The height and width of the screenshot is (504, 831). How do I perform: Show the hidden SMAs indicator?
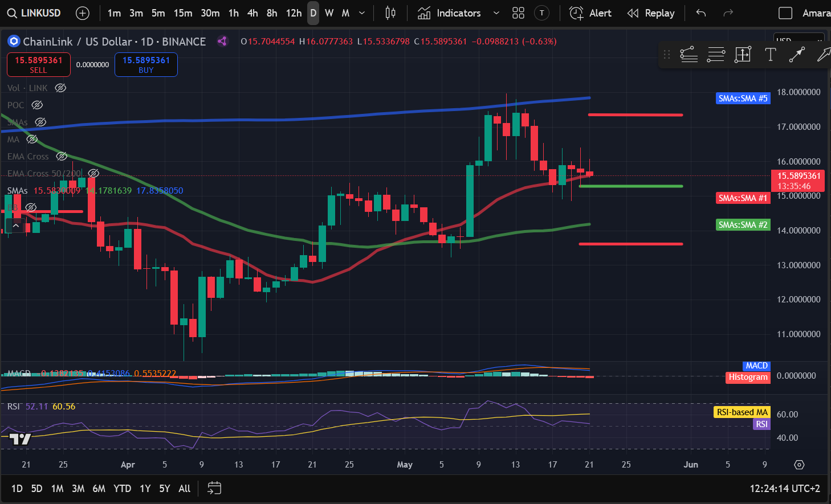[40, 122]
